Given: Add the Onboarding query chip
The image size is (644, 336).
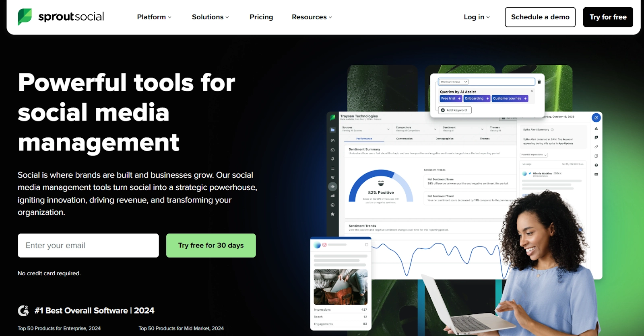Looking at the screenshot, I should coord(477,98).
